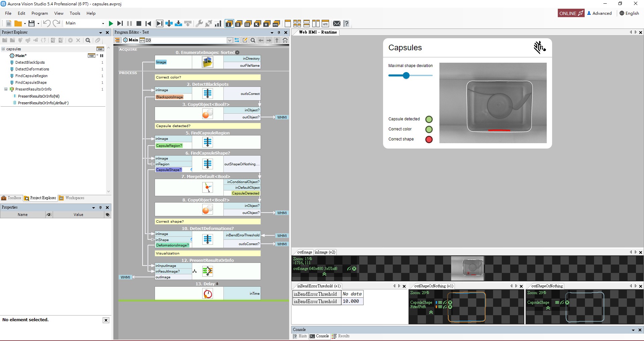Select the inImage (+2) preview tab
The height and width of the screenshot is (341, 644).
pos(325,252)
